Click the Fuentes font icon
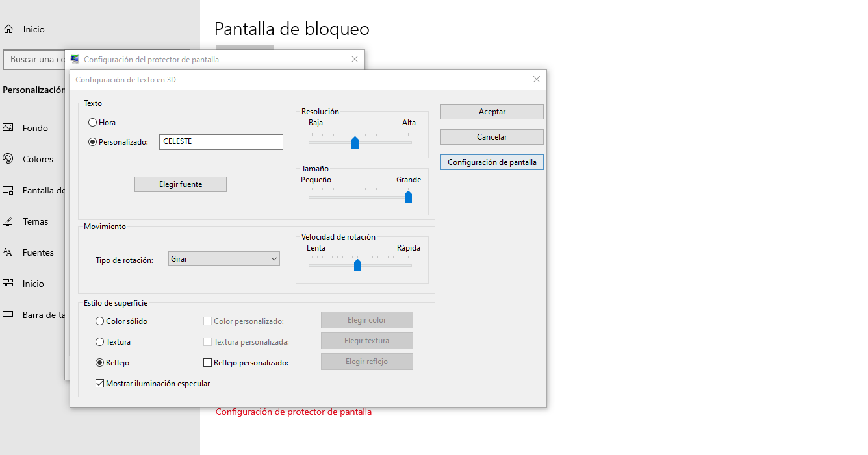 [8, 252]
